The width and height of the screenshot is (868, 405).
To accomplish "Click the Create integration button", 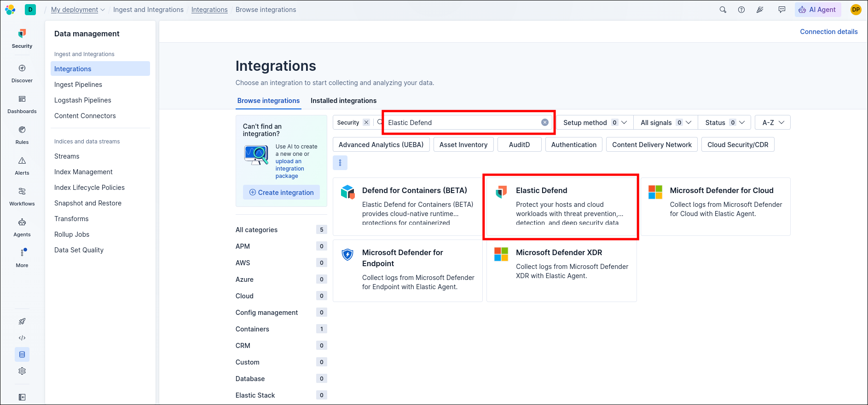I will pos(281,193).
